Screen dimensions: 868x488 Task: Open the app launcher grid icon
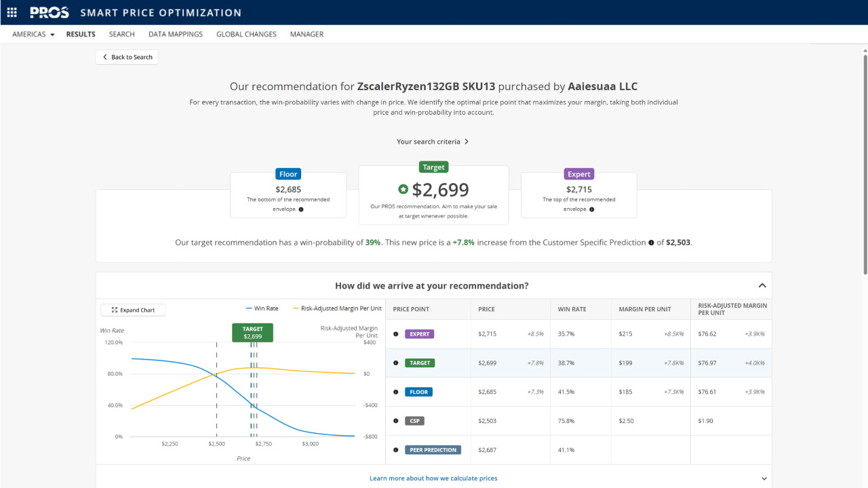[12, 12]
